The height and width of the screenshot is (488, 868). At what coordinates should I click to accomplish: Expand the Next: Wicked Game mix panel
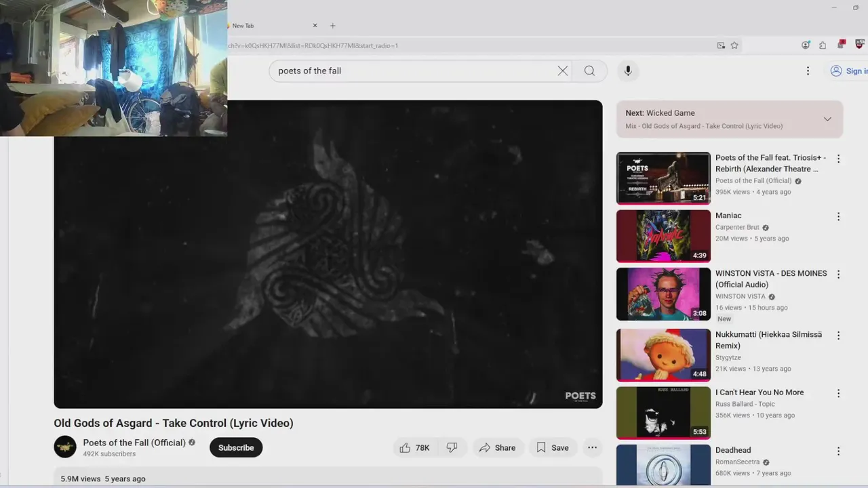(x=827, y=119)
